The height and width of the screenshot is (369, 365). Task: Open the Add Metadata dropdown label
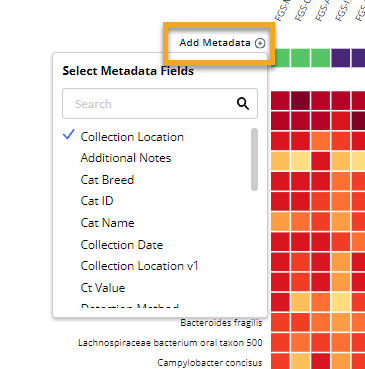tap(215, 43)
